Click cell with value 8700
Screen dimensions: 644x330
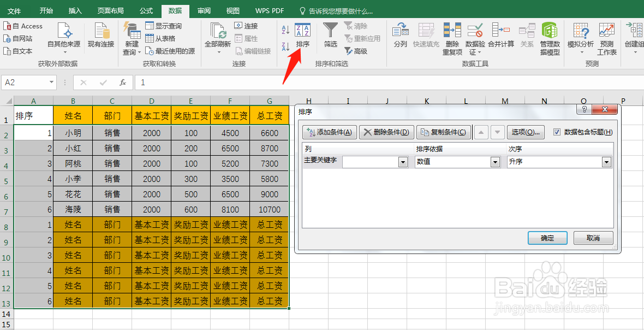point(270,149)
